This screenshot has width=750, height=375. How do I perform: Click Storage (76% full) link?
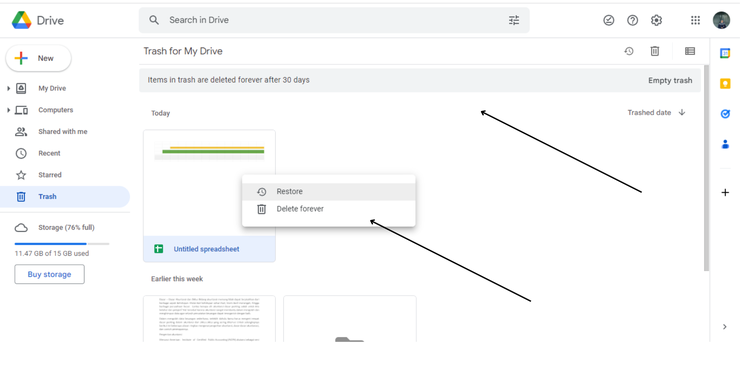(x=66, y=228)
